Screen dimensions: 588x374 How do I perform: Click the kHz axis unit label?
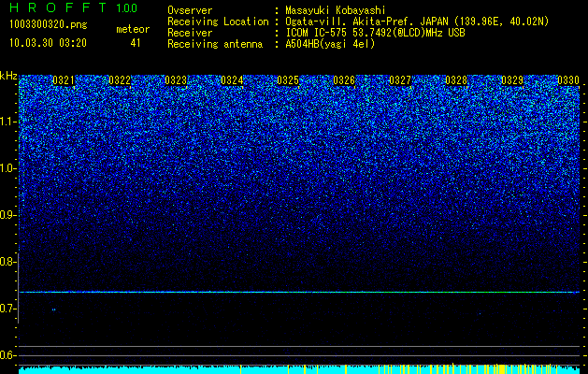[x=8, y=76]
